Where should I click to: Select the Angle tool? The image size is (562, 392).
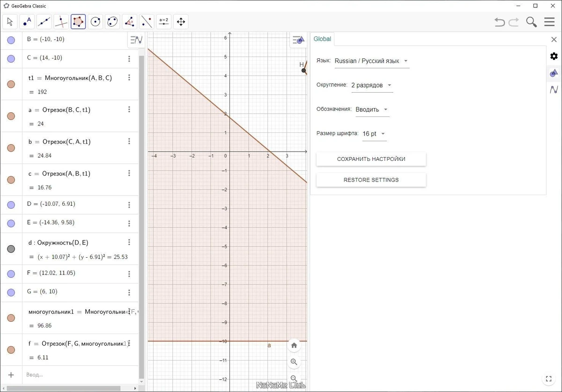click(129, 22)
